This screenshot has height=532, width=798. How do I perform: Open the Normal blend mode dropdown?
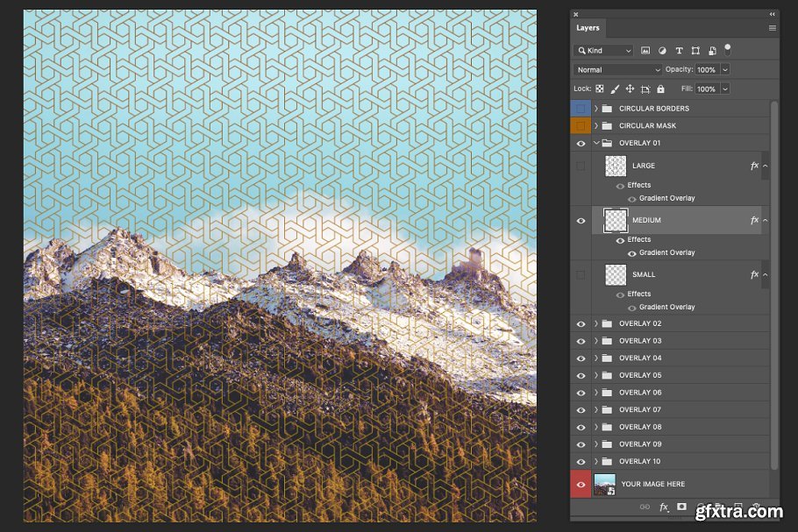pyautogui.click(x=618, y=69)
